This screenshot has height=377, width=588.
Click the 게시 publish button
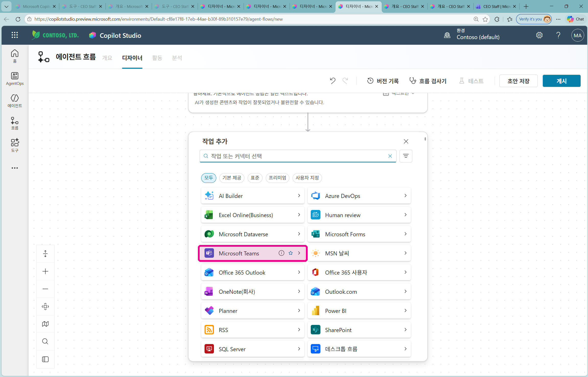[x=561, y=81]
